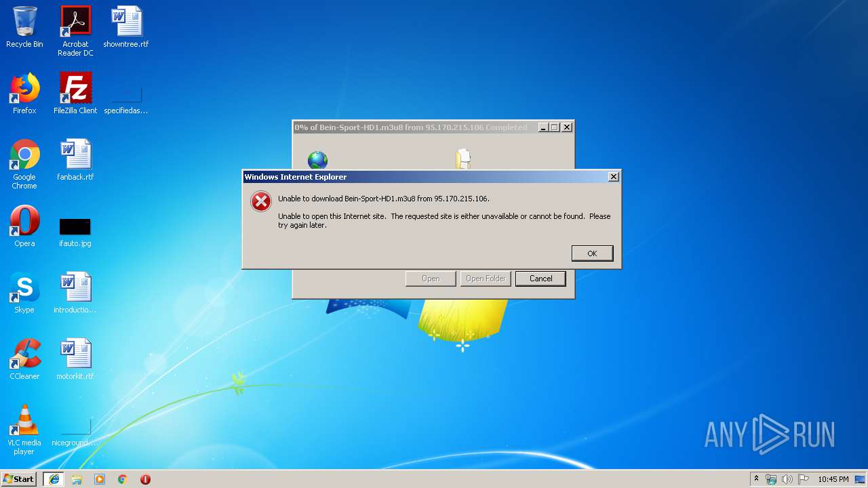
Task: Maximize the Bein-Sport download window
Action: tap(555, 127)
